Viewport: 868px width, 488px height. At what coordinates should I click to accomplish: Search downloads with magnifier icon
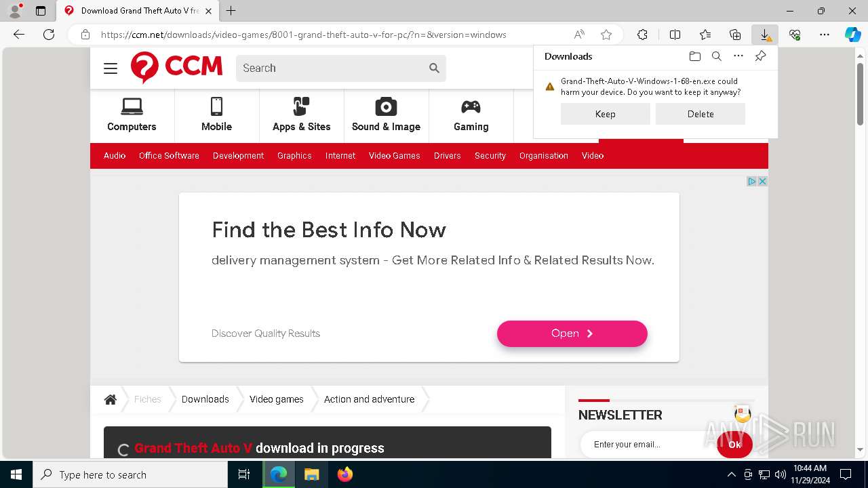(716, 56)
